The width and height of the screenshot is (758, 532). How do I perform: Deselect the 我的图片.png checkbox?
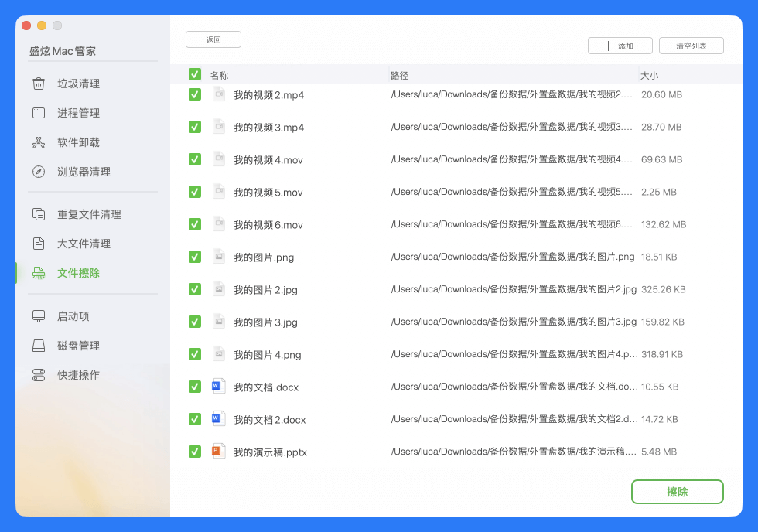(x=193, y=257)
